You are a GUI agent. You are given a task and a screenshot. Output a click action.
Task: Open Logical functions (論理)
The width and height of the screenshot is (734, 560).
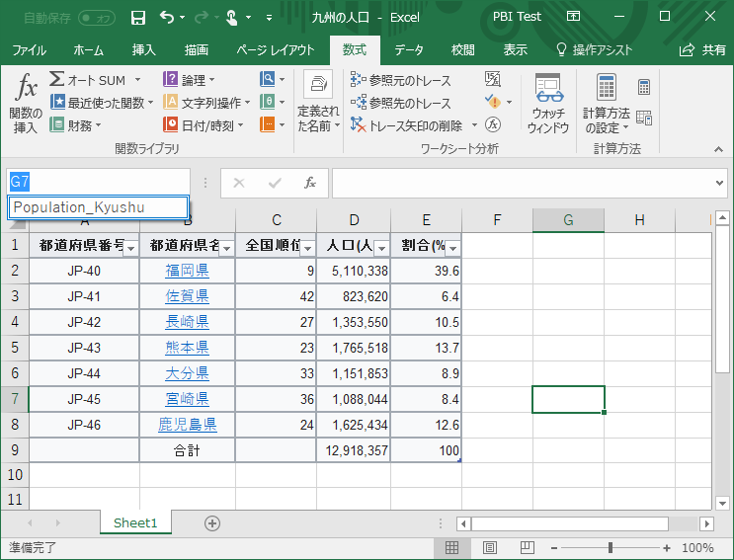point(189,80)
